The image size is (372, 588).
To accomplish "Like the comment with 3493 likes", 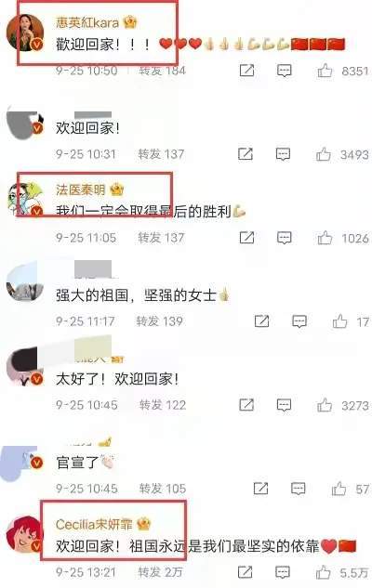I will [324, 154].
